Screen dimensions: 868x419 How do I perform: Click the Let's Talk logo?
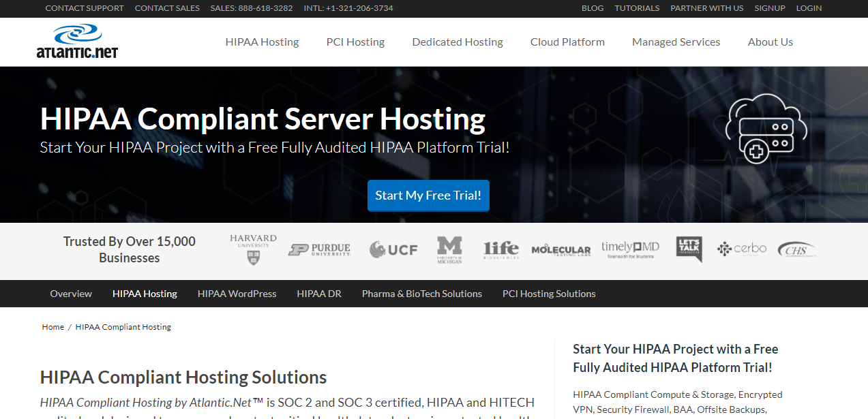[x=689, y=249]
